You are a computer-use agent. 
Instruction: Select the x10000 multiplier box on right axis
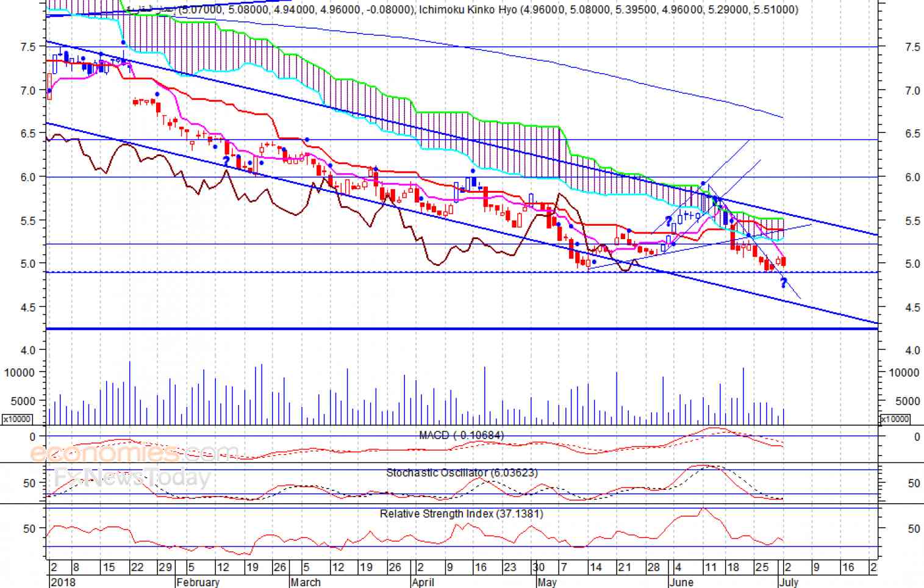click(x=895, y=419)
